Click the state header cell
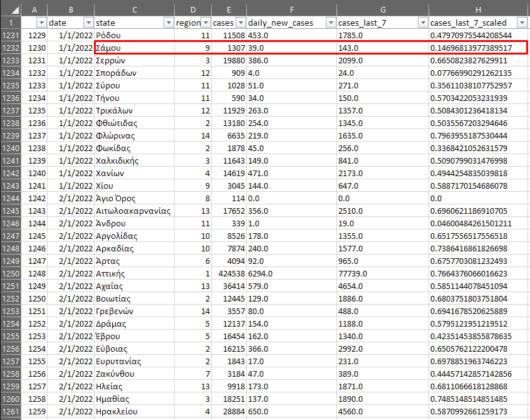530x420 pixels. point(135,23)
